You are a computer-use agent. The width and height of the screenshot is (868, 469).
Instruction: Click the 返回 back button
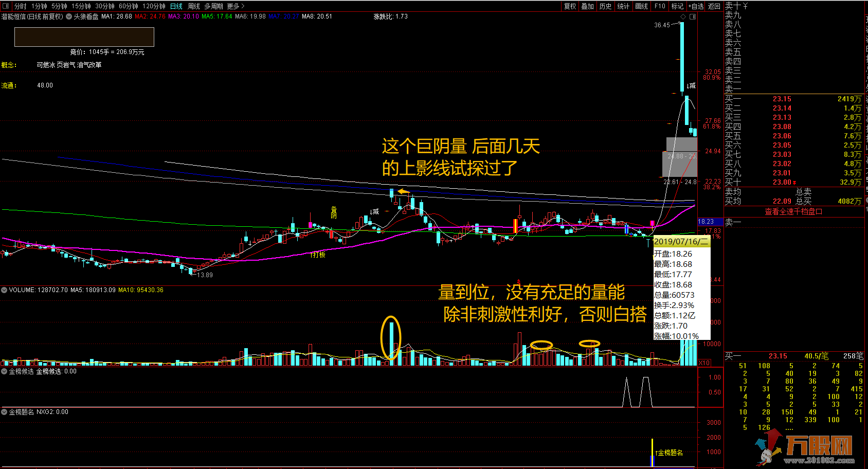714,6
